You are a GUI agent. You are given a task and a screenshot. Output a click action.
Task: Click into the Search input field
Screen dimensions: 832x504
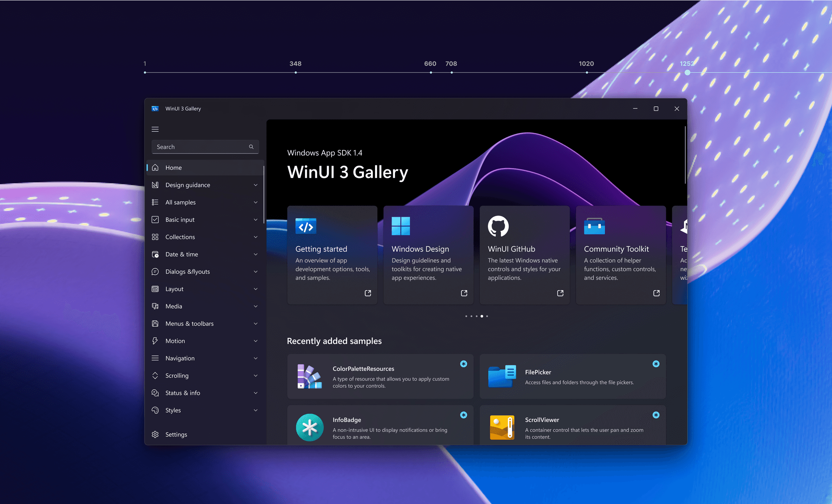[199, 147]
